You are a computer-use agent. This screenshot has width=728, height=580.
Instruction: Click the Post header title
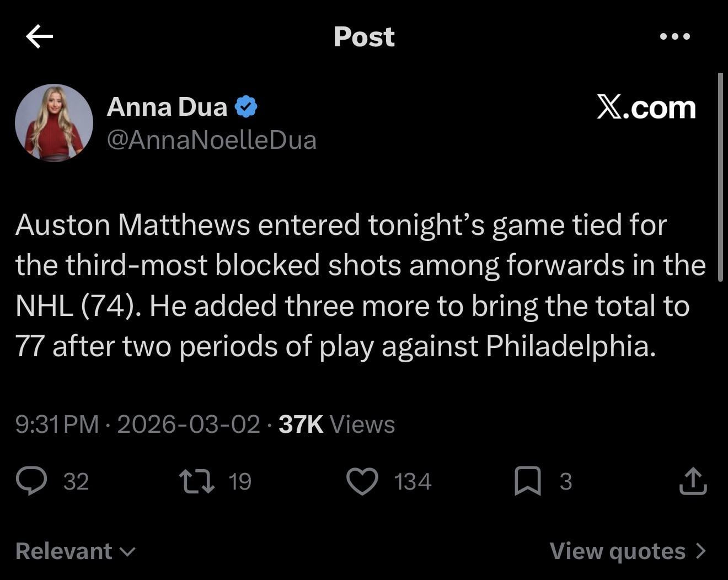[364, 37]
